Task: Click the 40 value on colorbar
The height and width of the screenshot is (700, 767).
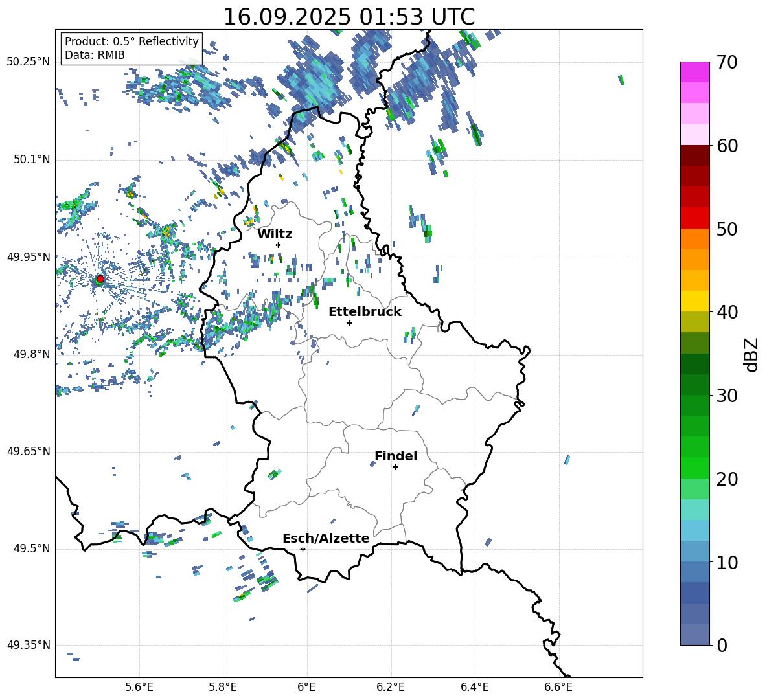Action: tap(727, 312)
